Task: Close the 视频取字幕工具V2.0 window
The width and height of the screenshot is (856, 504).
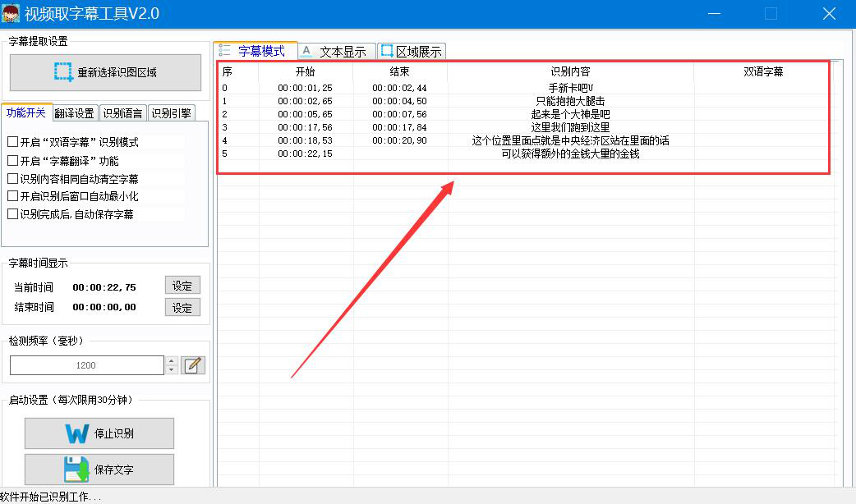Action: pyautogui.click(x=829, y=14)
